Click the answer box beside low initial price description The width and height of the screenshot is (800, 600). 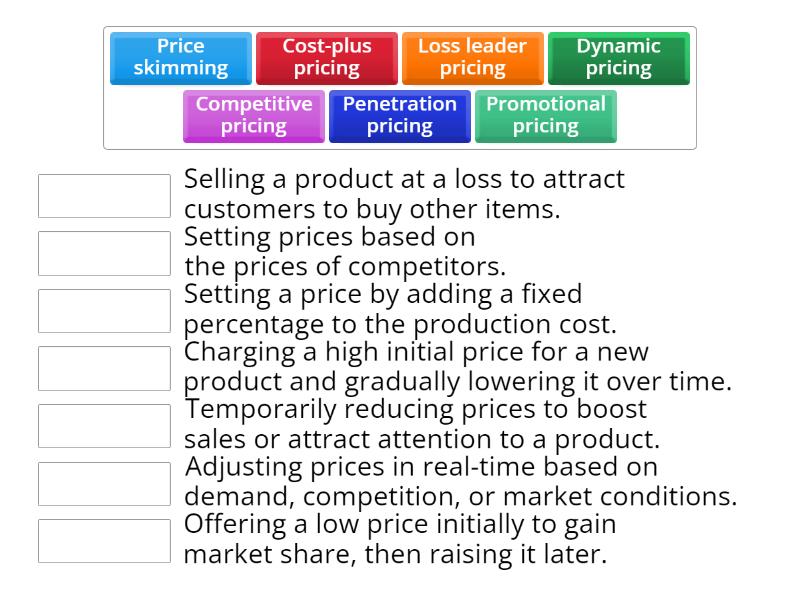(104, 540)
